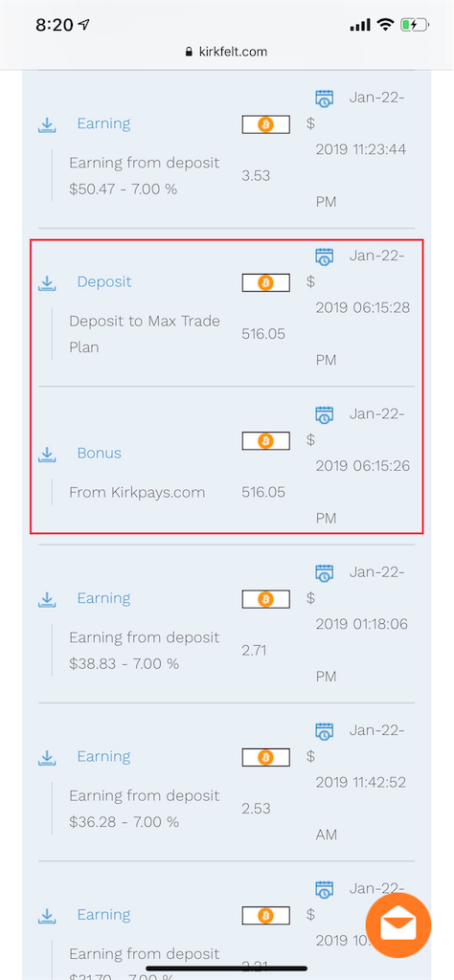Click the Bitcoin badge in Bonus row
The image size is (454, 980).
[x=265, y=440]
